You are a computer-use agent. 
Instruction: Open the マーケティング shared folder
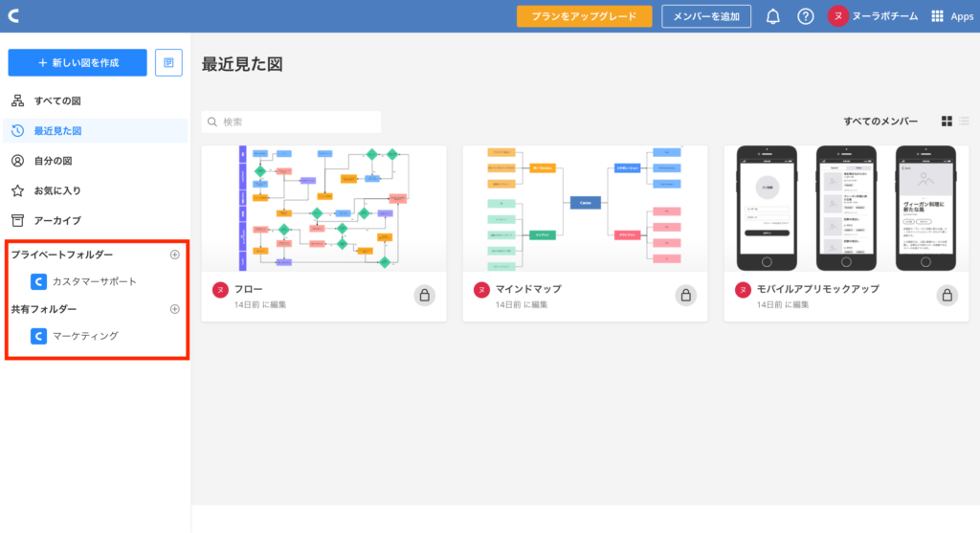(x=84, y=336)
